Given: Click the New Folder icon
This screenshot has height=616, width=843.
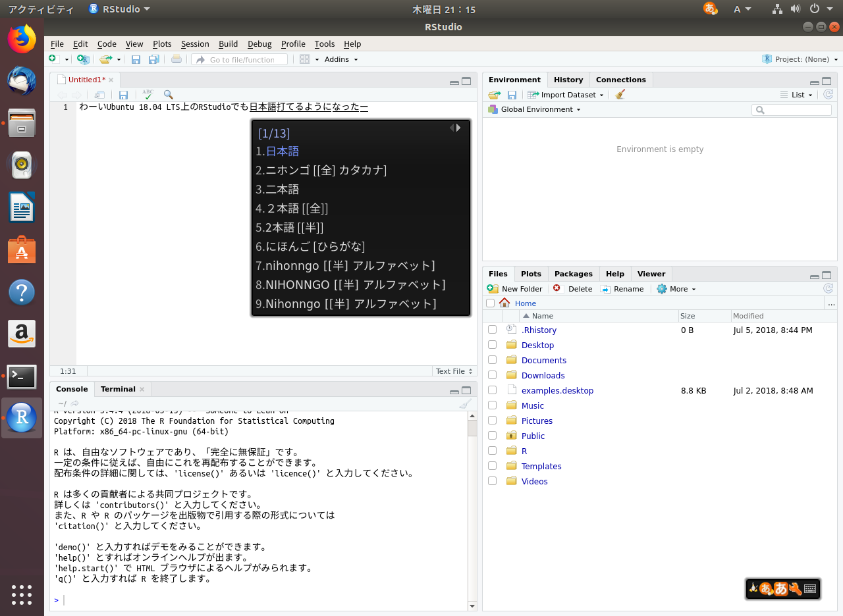Looking at the screenshot, I should point(493,289).
